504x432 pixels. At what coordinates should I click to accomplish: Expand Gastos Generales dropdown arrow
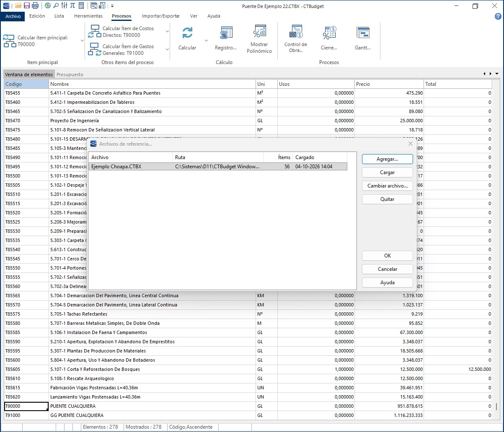[x=167, y=50]
